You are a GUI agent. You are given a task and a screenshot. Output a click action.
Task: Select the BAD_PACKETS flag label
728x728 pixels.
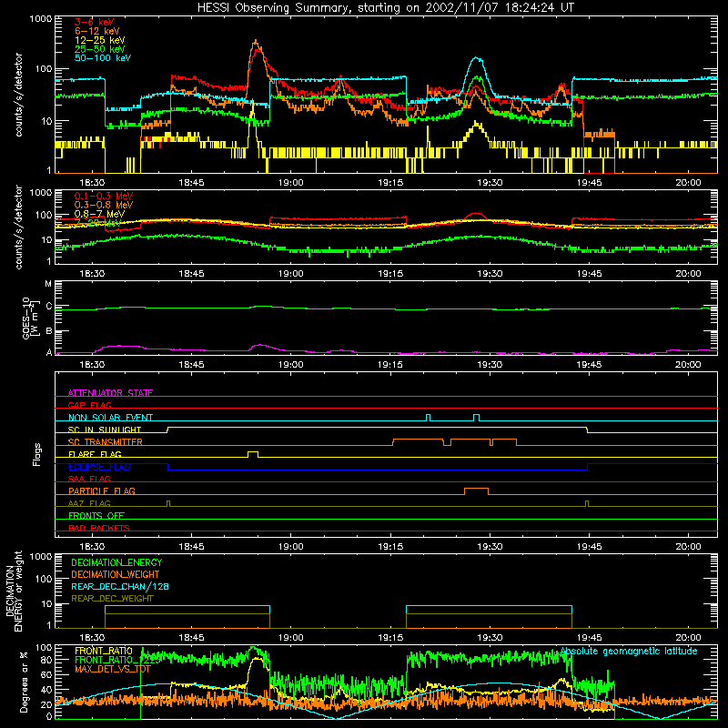(99, 528)
